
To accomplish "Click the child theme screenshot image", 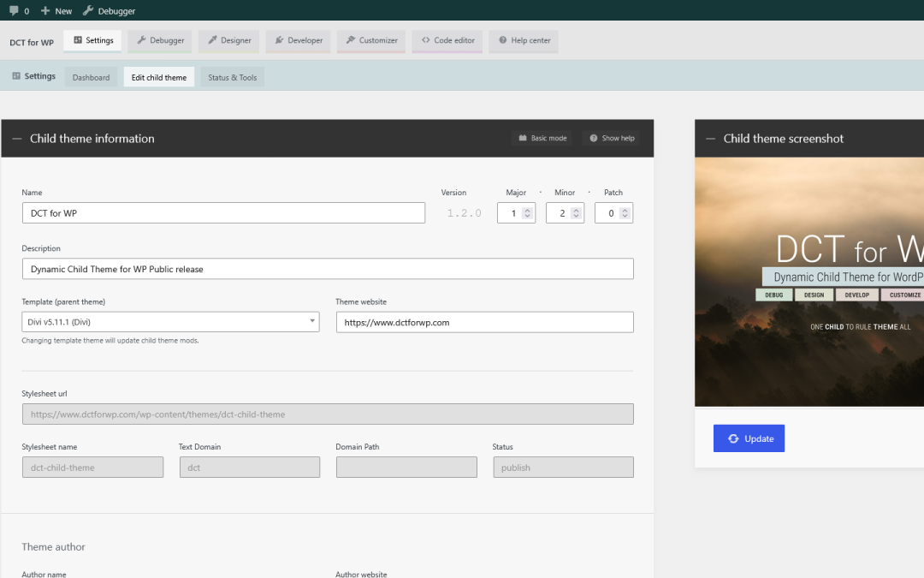I will [x=809, y=282].
